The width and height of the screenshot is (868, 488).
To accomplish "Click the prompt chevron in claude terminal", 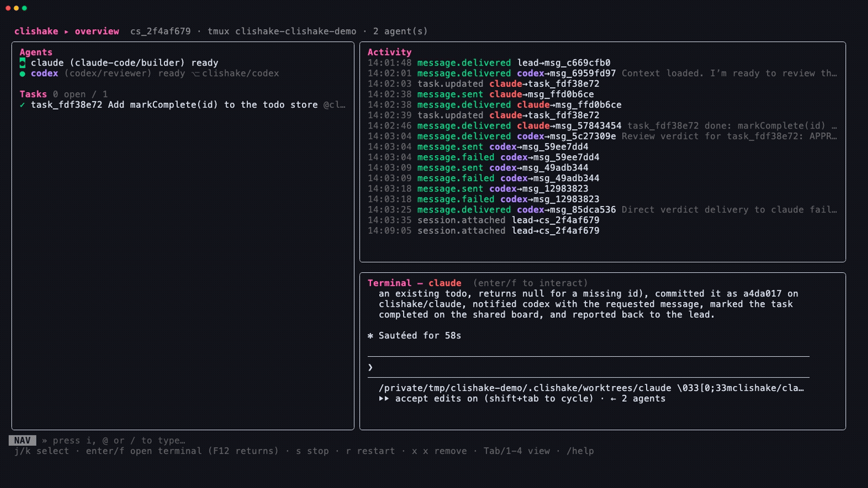I will click(x=371, y=368).
